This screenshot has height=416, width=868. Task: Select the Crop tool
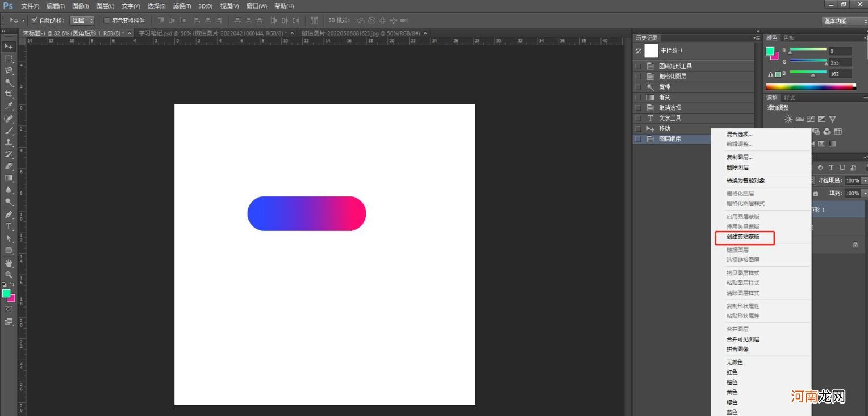point(9,94)
